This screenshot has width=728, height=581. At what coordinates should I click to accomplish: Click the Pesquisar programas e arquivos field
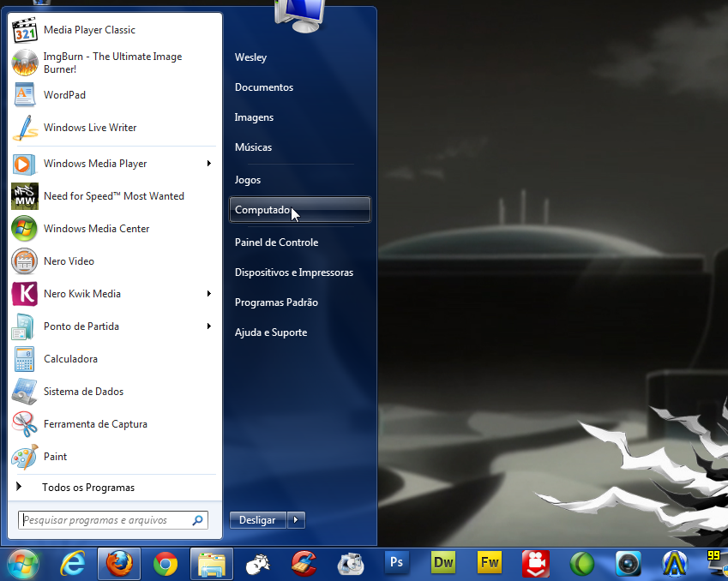tap(105, 520)
